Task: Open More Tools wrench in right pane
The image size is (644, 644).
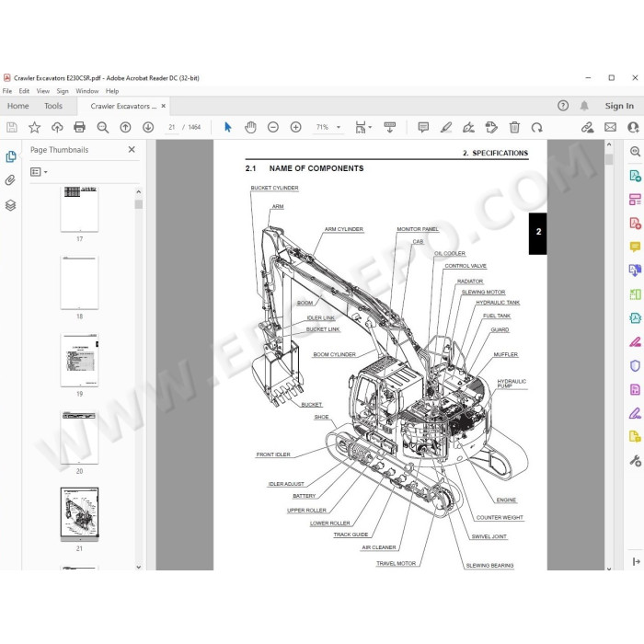Action: [635, 461]
